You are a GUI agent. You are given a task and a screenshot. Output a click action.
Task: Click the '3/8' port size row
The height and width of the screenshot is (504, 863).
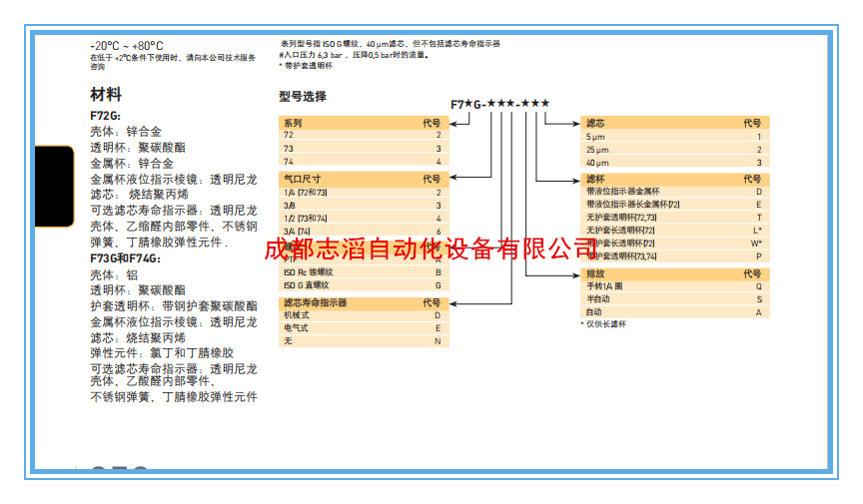point(364,206)
